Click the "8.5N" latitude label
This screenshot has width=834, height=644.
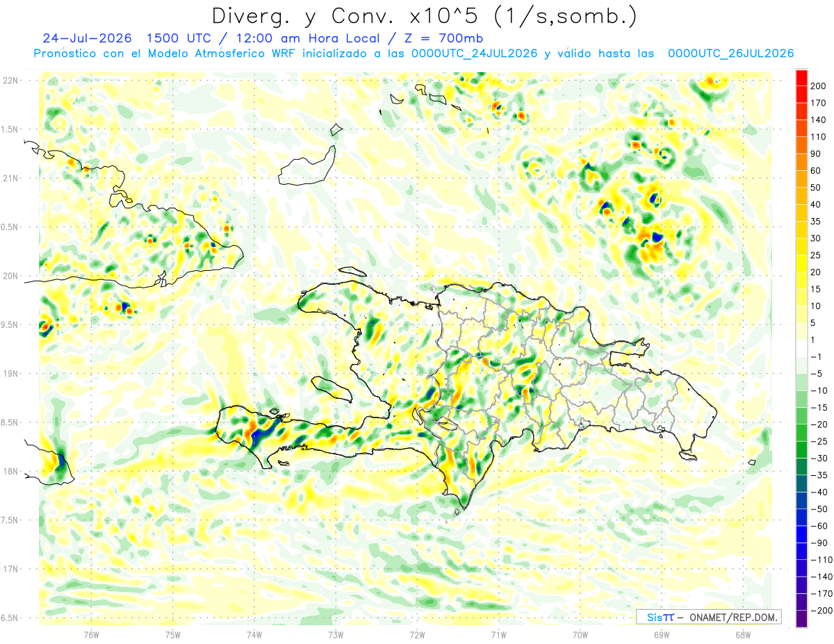click(10, 423)
